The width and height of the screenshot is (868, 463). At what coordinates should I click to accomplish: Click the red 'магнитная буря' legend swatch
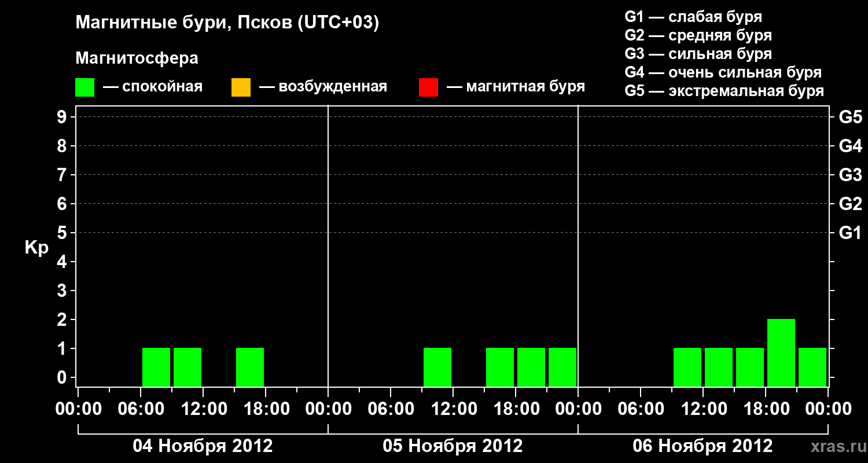[428, 87]
